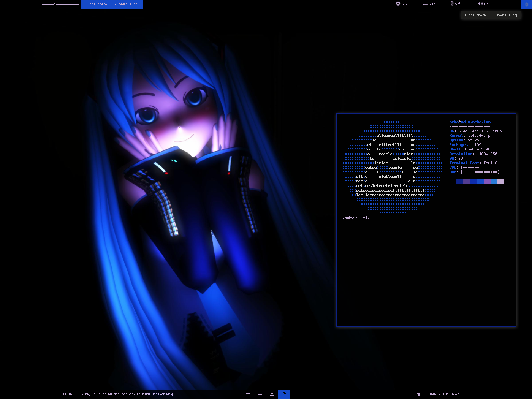Click the 'OS: Slackware 14.2 i686' line
The image size is (532, 399).
coord(475,131)
